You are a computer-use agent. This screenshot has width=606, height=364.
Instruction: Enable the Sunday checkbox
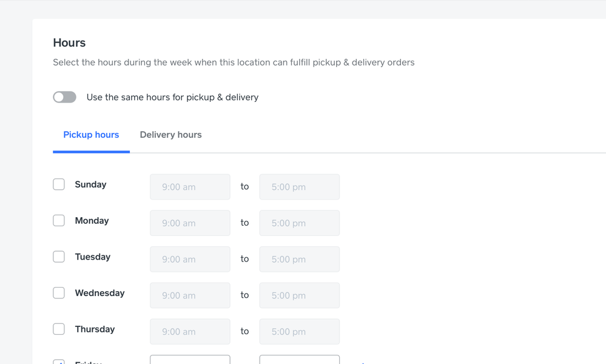coord(59,184)
